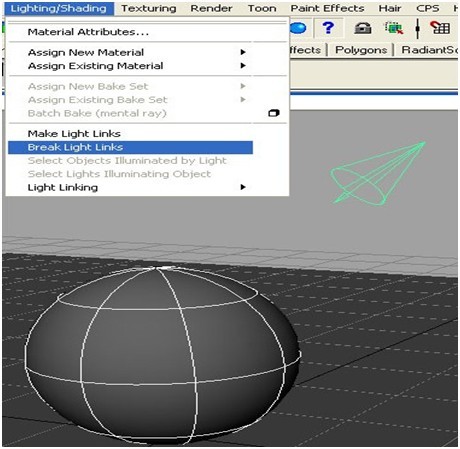Click the Assign Existing Material submenu arrow
Image resolution: width=460 pixels, height=449 pixels.
(x=243, y=66)
